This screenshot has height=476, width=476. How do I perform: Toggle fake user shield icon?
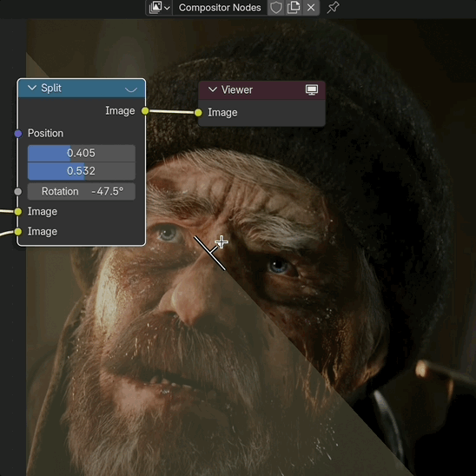coord(276,7)
